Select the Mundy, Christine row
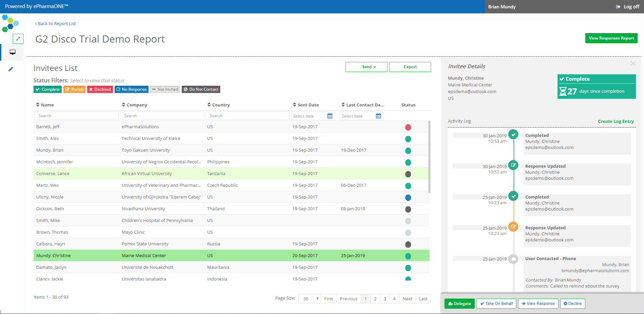This screenshot has width=644, height=314. point(231,255)
